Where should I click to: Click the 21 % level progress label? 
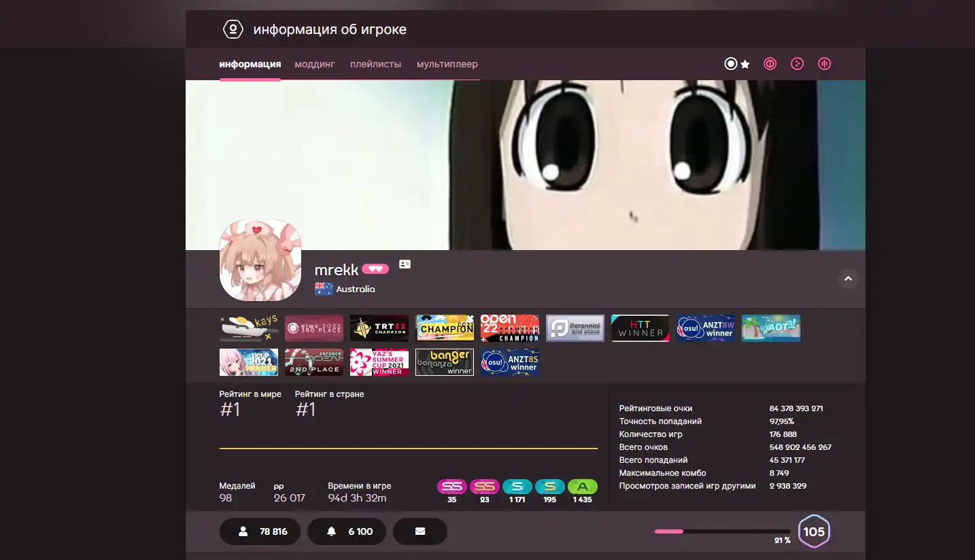click(x=783, y=541)
